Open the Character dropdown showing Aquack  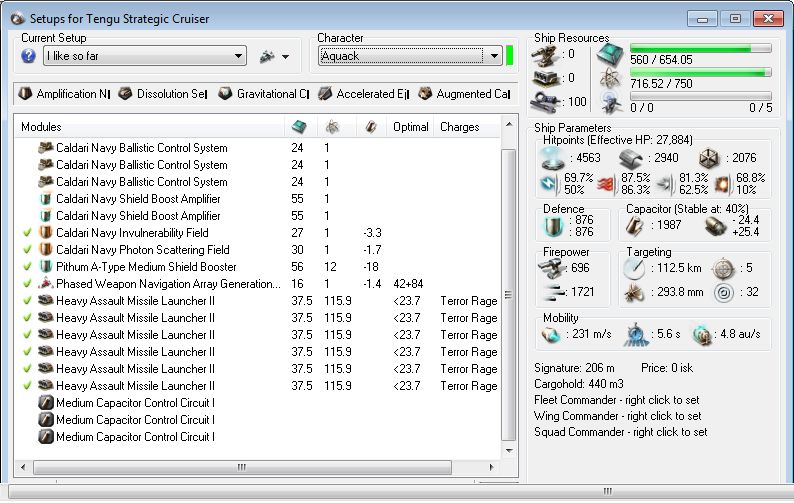tap(410, 56)
